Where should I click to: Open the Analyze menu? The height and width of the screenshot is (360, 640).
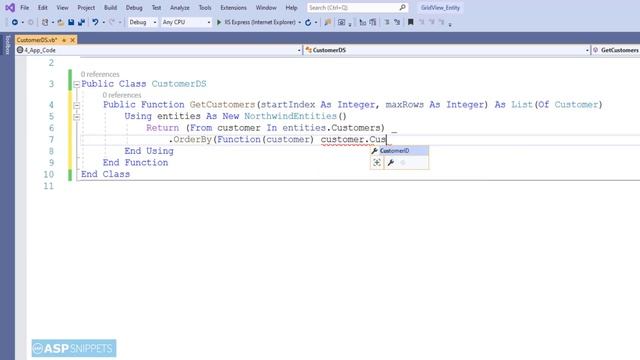click(x=180, y=8)
